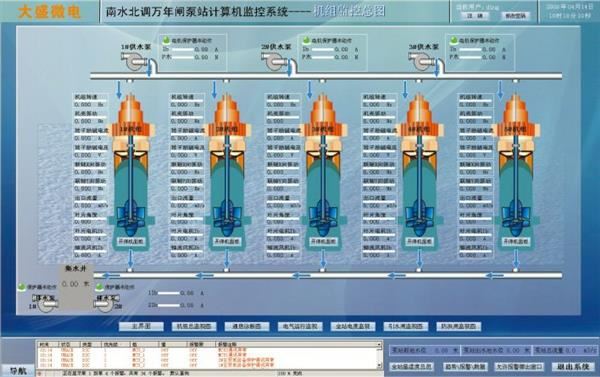Click the 注销 logout button
Image resolution: width=600 pixels, height=377 pixels.
click(x=474, y=16)
